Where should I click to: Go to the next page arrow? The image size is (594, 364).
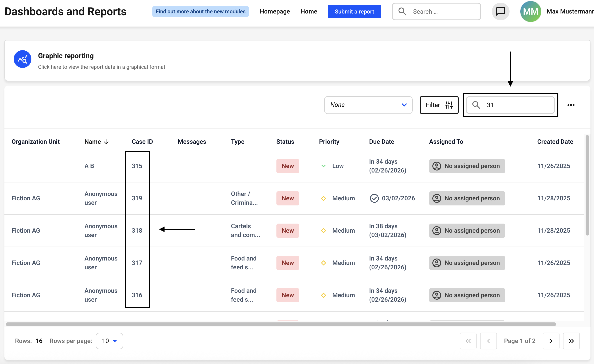click(551, 341)
